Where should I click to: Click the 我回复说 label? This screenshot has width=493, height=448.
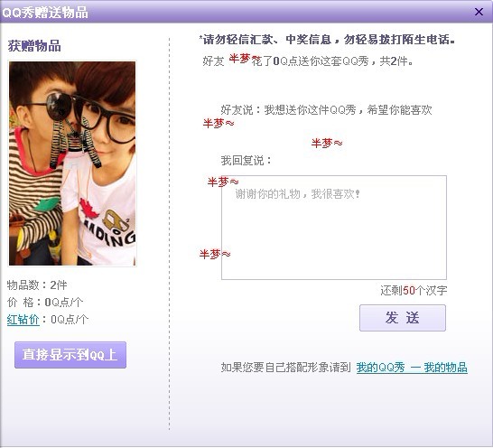coord(246,161)
